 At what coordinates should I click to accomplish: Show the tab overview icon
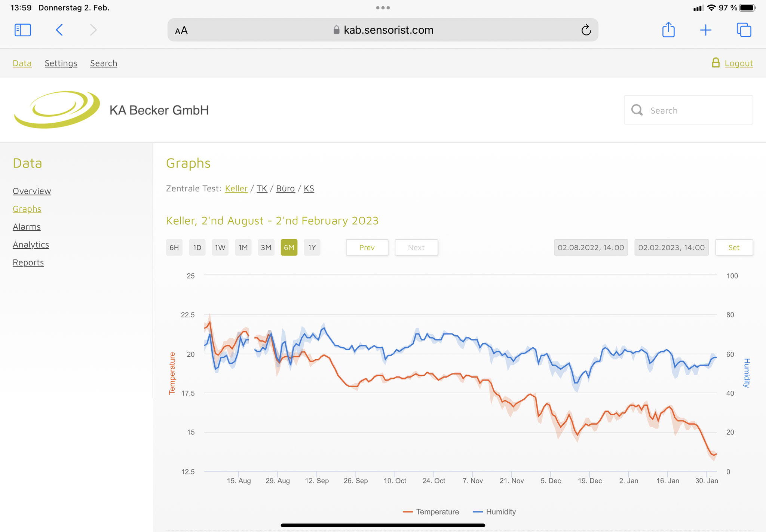[744, 30]
